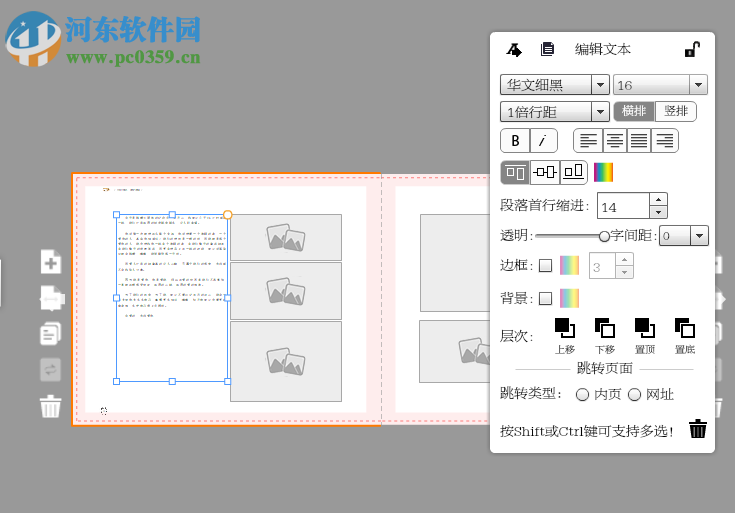Select the 网址 jump type radio button
The height and width of the screenshot is (513, 735).
coord(634,395)
